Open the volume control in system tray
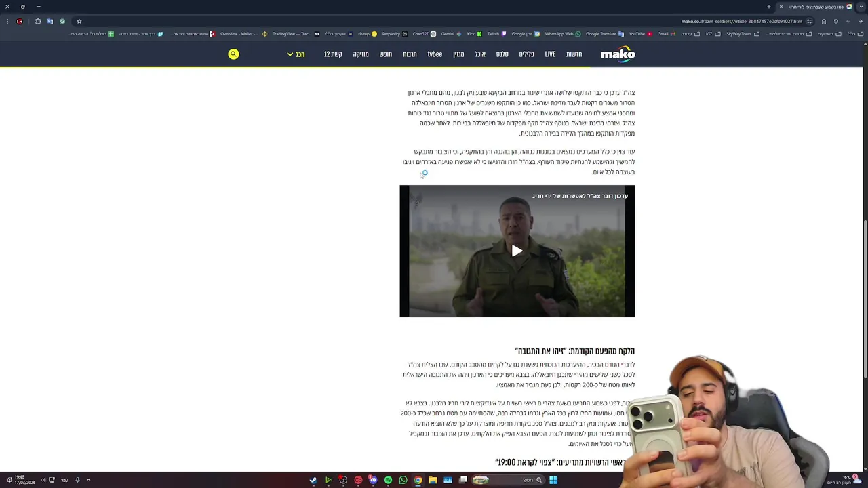This screenshot has width=868, height=488. pyautogui.click(x=43, y=480)
